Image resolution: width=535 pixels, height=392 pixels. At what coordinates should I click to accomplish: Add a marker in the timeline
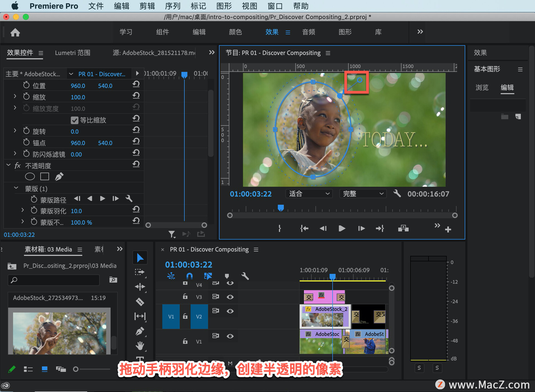coord(227,276)
